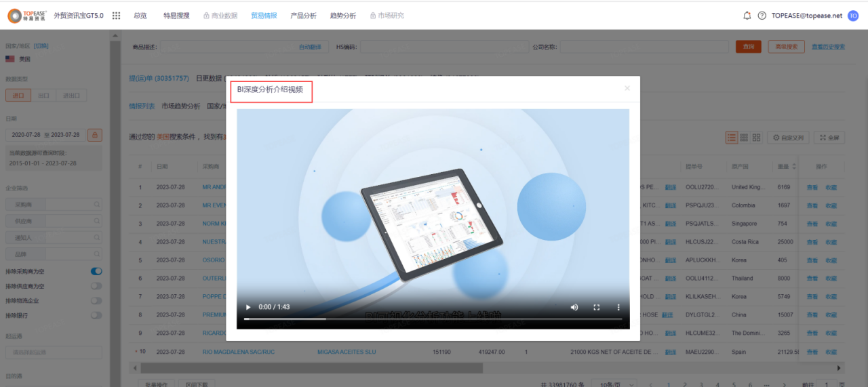
Task: Open the 趋势分析 menu
Action: (343, 16)
